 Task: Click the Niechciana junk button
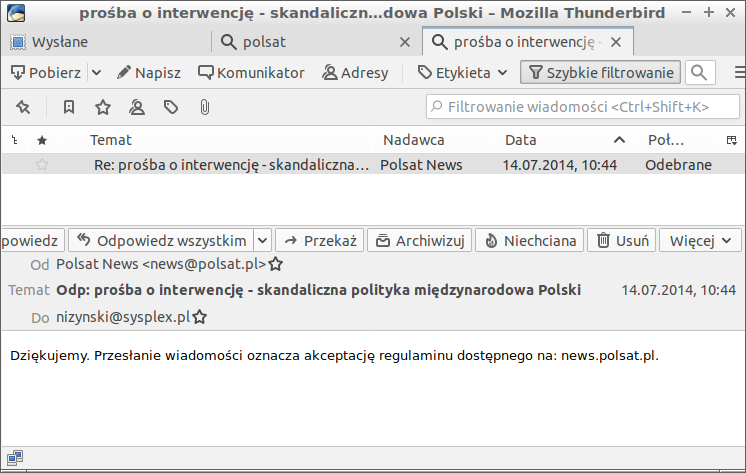pos(530,240)
